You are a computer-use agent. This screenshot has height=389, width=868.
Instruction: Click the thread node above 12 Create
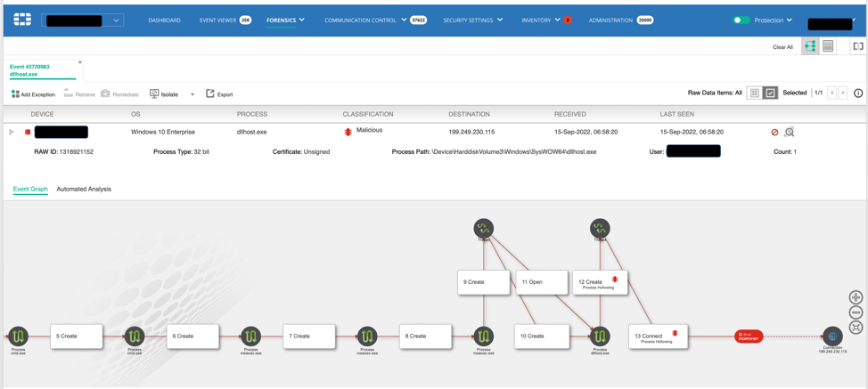tap(600, 228)
